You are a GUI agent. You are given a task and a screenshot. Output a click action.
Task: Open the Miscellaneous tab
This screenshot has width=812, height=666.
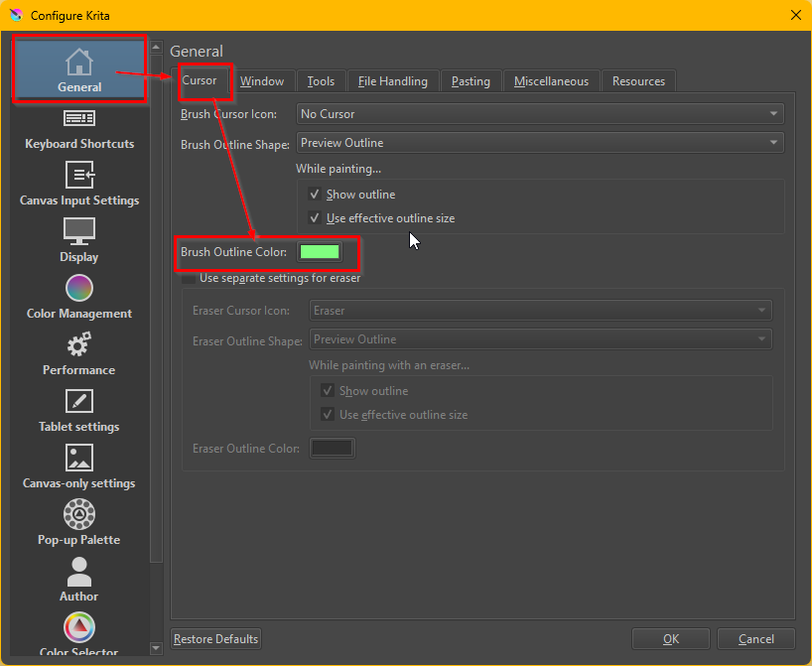point(552,81)
